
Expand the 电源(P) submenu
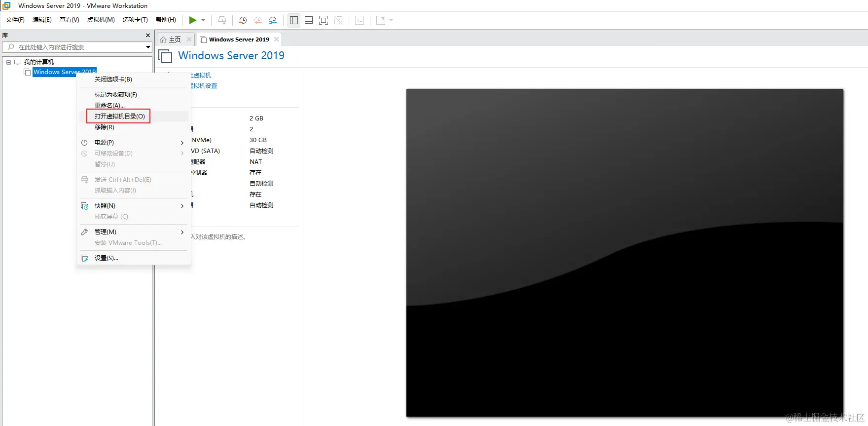point(134,143)
